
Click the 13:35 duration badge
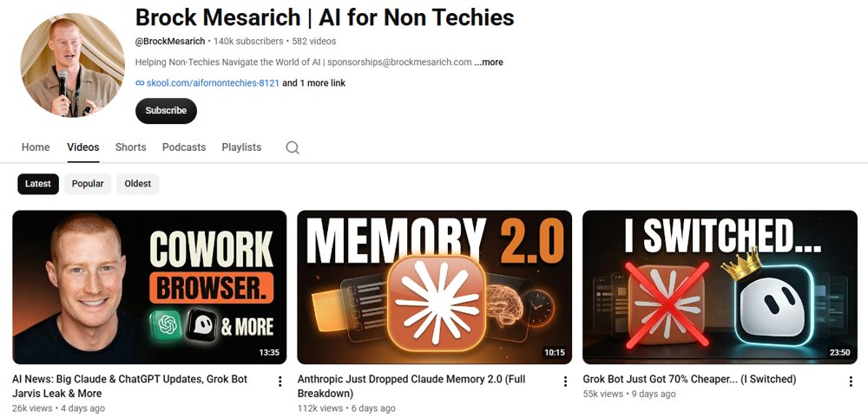(x=269, y=352)
